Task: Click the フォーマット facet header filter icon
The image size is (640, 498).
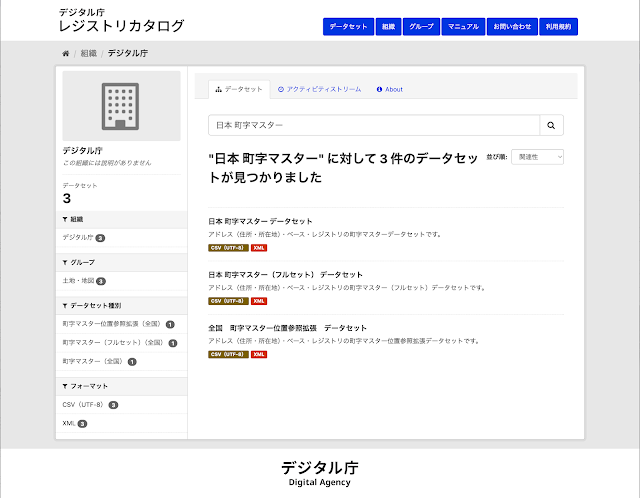Action: coord(65,386)
